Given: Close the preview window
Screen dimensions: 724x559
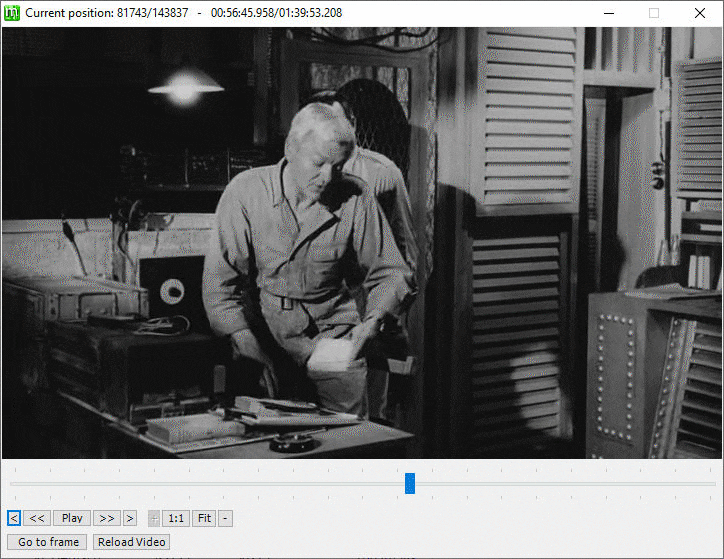Looking at the screenshot, I should (x=700, y=13).
